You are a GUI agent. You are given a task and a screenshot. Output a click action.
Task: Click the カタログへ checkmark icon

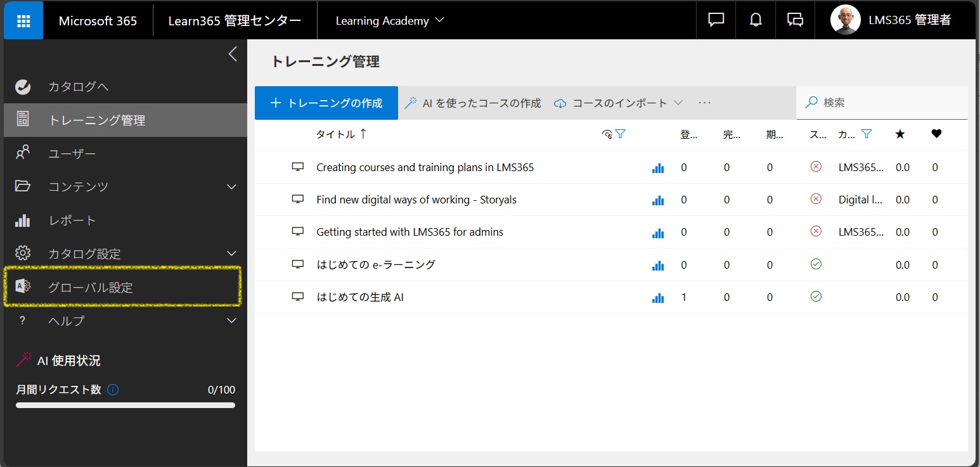click(23, 86)
